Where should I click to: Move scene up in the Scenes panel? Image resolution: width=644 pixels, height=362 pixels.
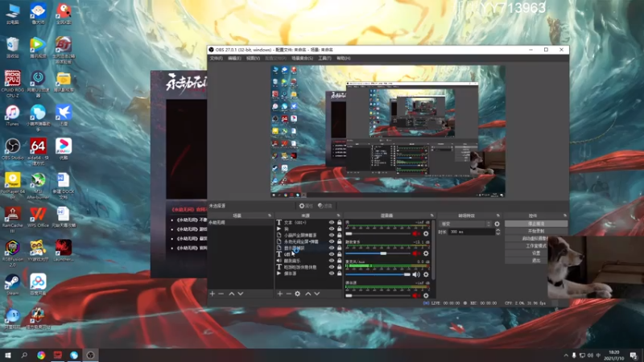click(232, 294)
